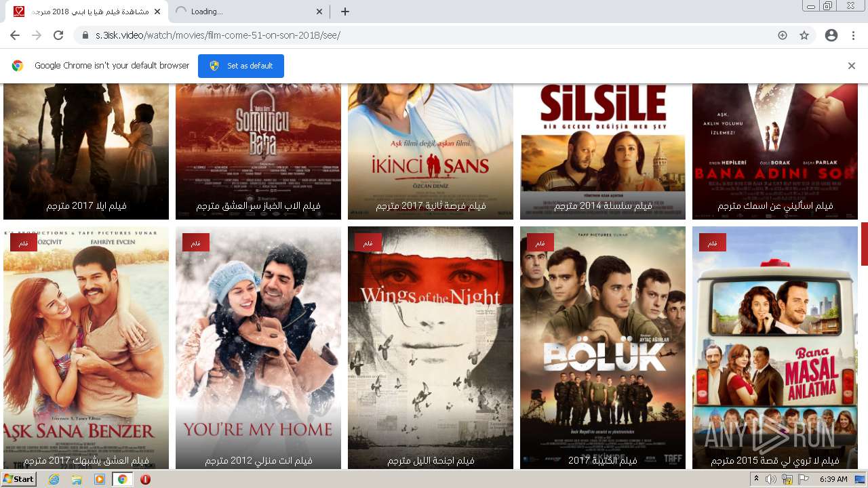The height and width of the screenshot is (488, 868).
Task: Click red film badge on Wings of the Night
Action: point(368,243)
